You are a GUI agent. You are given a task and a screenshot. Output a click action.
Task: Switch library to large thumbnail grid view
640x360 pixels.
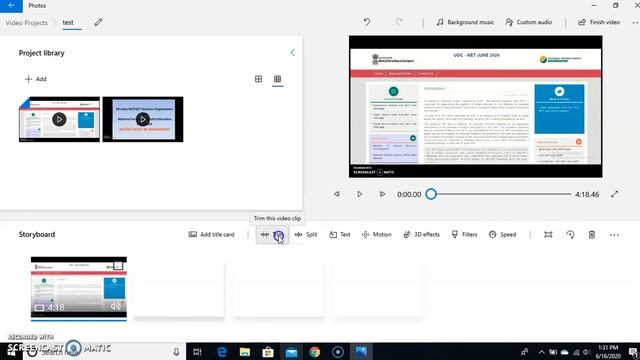pos(258,79)
